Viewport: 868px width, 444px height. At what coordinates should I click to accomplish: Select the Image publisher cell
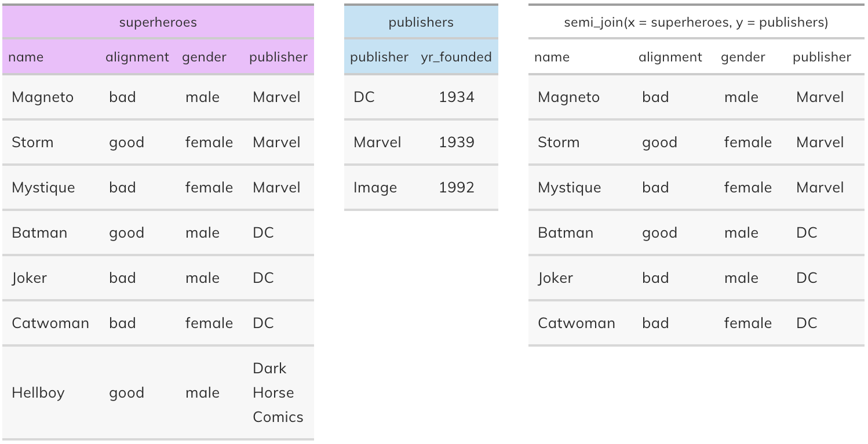pos(375,187)
